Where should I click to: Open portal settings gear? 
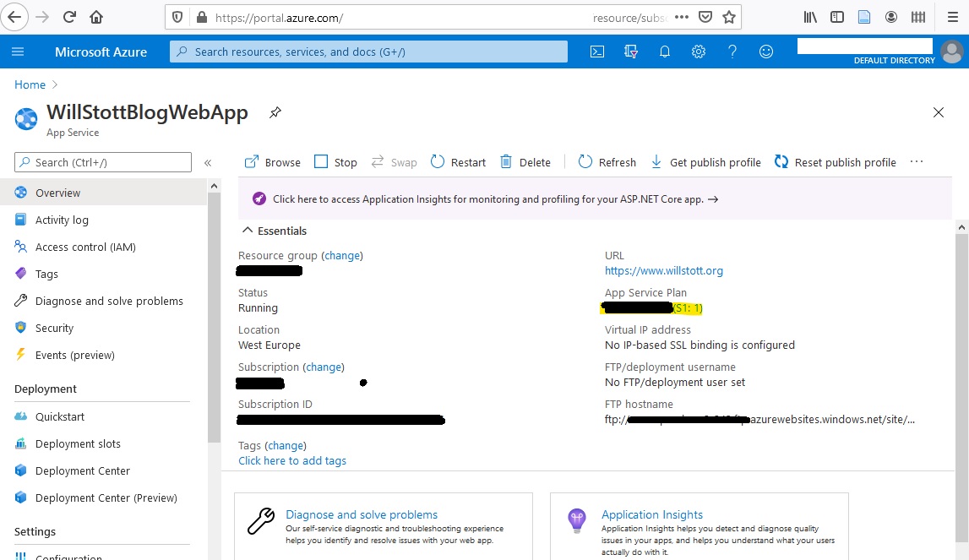click(699, 52)
